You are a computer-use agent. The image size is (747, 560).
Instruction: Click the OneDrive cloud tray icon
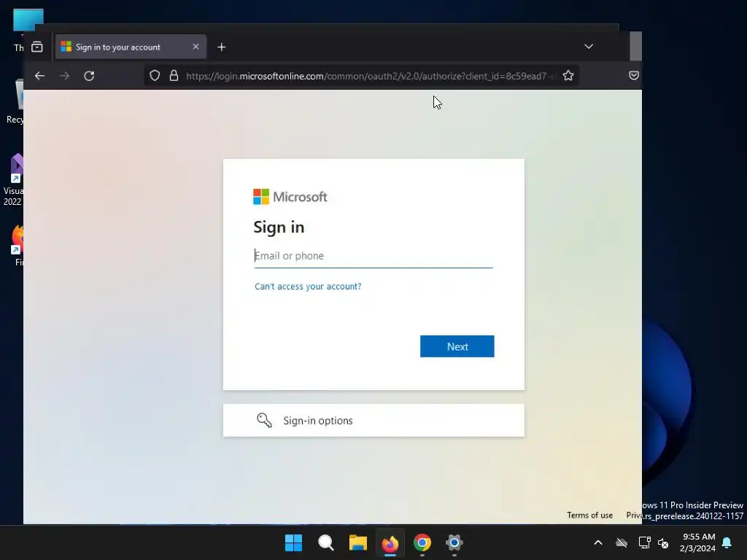pos(622,542)
